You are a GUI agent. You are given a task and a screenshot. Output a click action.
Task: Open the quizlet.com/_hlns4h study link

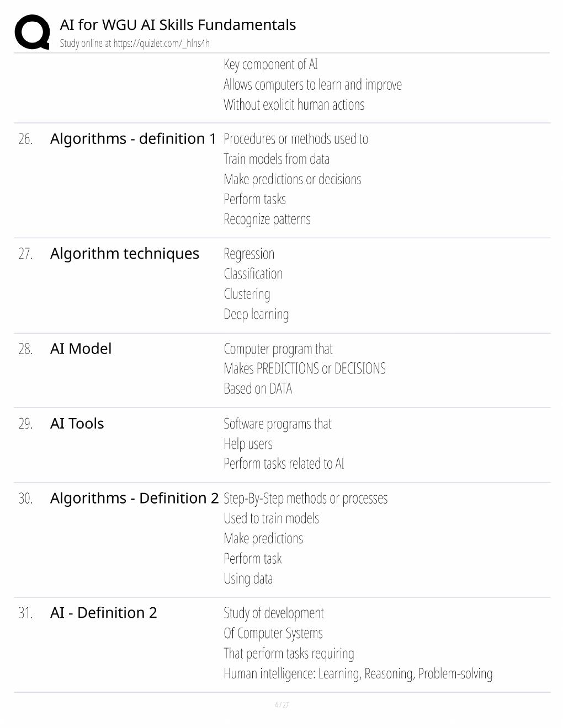click(162, 44)
